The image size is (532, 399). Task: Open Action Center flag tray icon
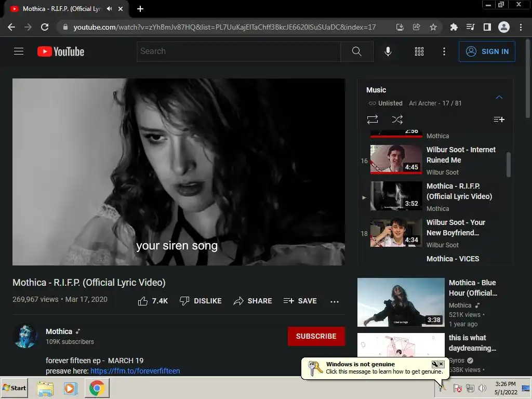click(457, 388)
